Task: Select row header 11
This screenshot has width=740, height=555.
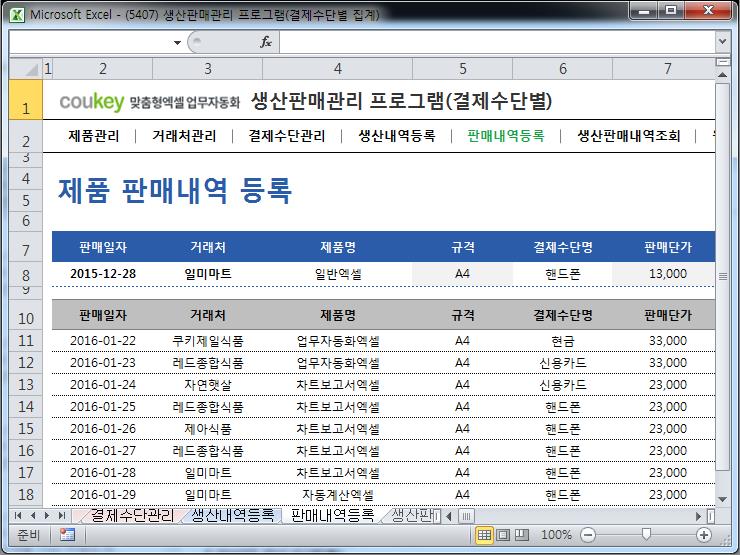Action: pyautogui.click(x=26, y=341)
